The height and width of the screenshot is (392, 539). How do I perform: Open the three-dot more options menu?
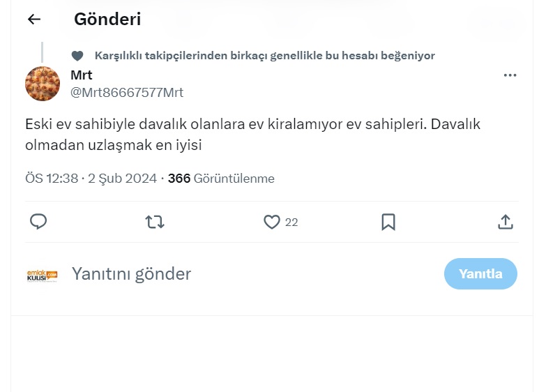click(510, 75)
